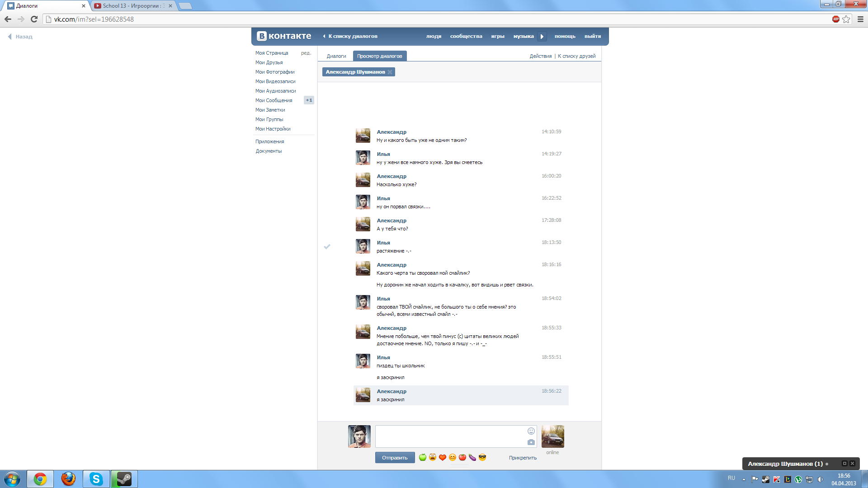Screen dimensions: 868x488
Task: Remove the Александр Шушманов dialog filter tag
Action: (x=390, y=72)
